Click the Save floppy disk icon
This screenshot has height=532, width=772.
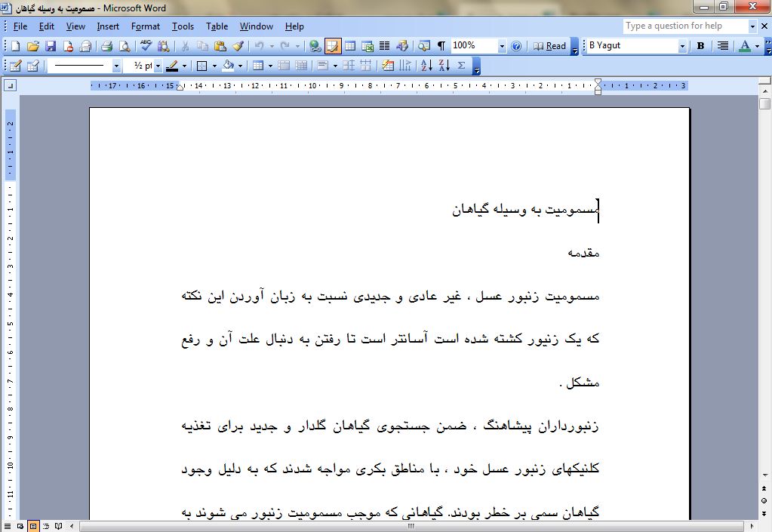pos(49,46)
